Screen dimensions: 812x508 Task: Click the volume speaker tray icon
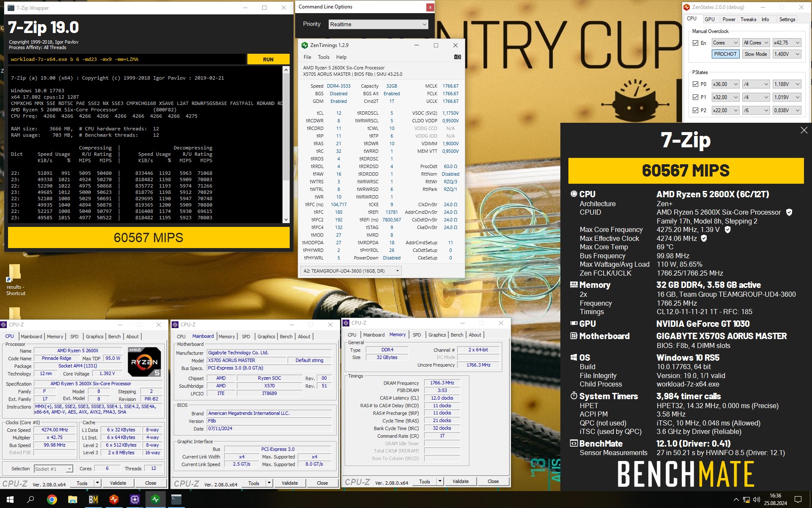(757, 500)
